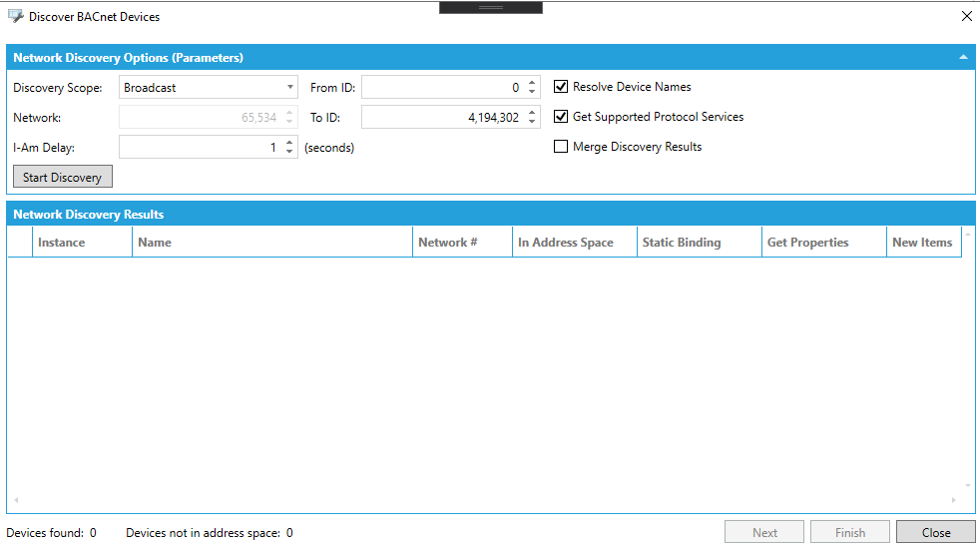Enable Merge Discovery Results option

[561, 147]
